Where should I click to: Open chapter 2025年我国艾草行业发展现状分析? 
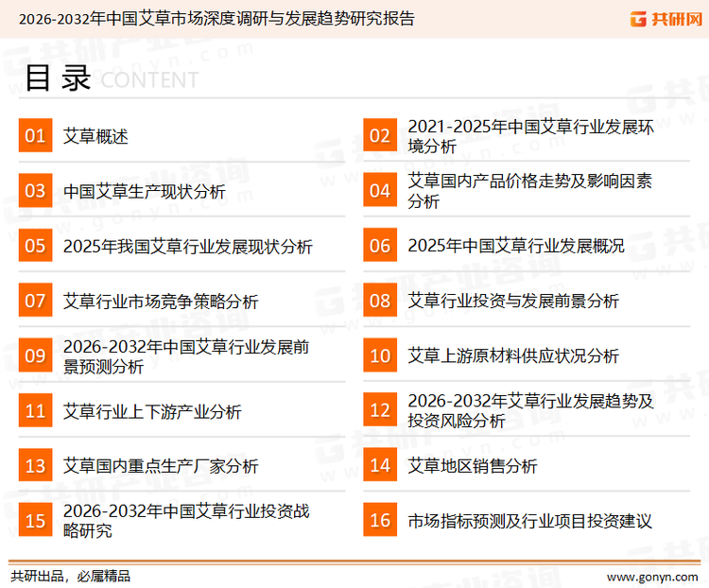(x=188, y=247)
